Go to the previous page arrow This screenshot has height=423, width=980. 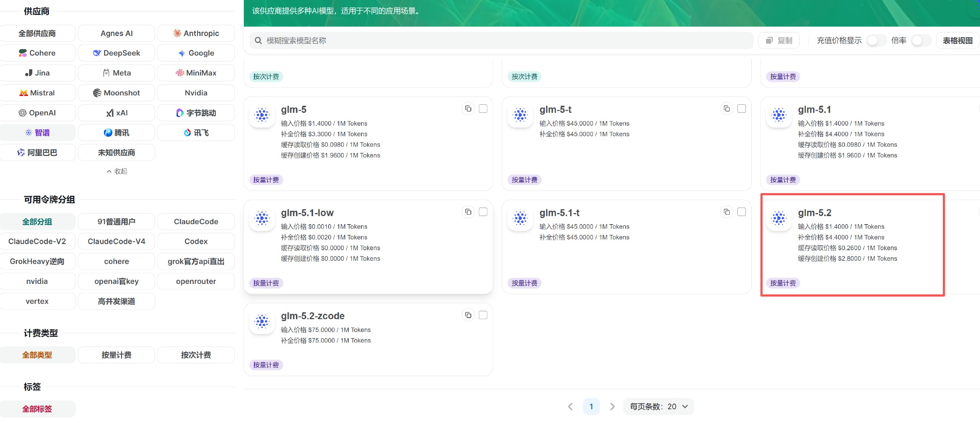570,407
